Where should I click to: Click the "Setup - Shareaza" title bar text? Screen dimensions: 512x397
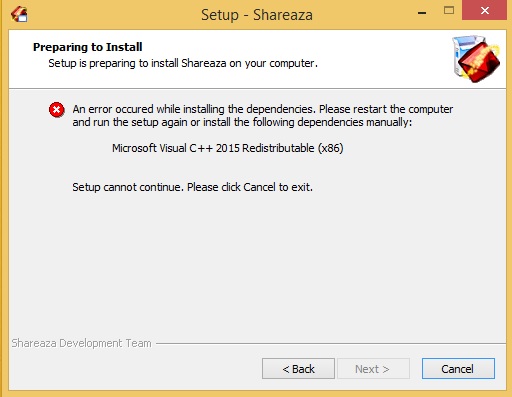coord(257,15)
